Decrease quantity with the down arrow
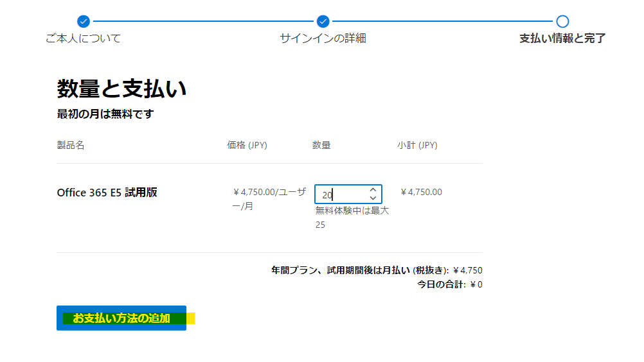The height and width of the screenshot is (362, 644). 373,198
